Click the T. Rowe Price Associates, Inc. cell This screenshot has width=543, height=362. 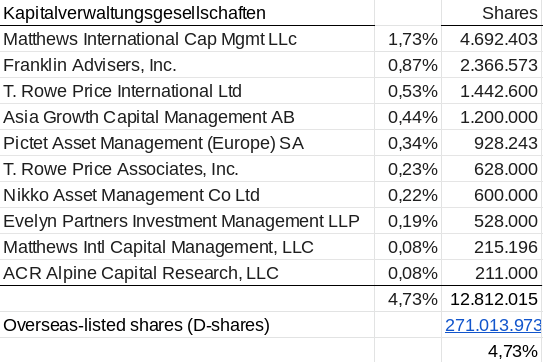click(x=187, y=169)
